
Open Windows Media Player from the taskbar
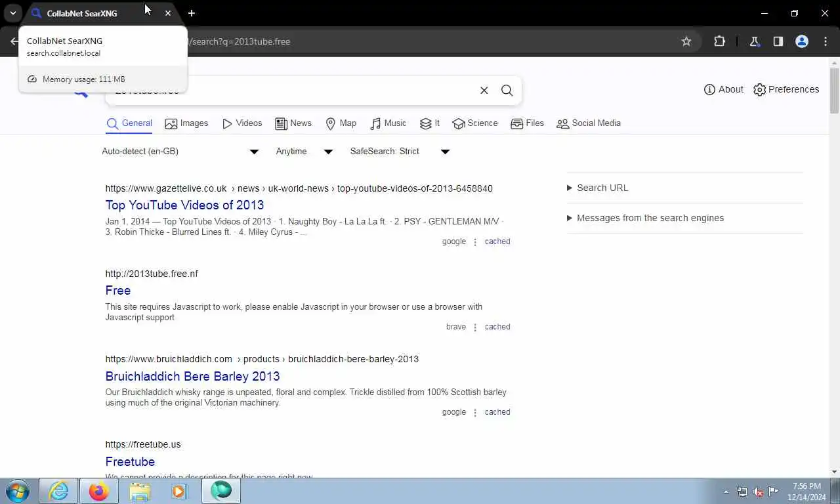pos(180,491)
